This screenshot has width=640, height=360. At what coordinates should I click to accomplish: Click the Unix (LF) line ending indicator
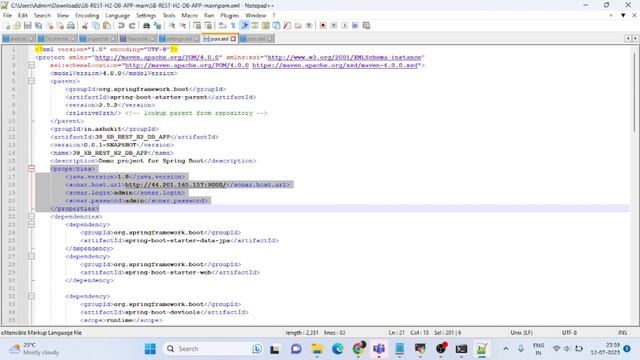521,333
